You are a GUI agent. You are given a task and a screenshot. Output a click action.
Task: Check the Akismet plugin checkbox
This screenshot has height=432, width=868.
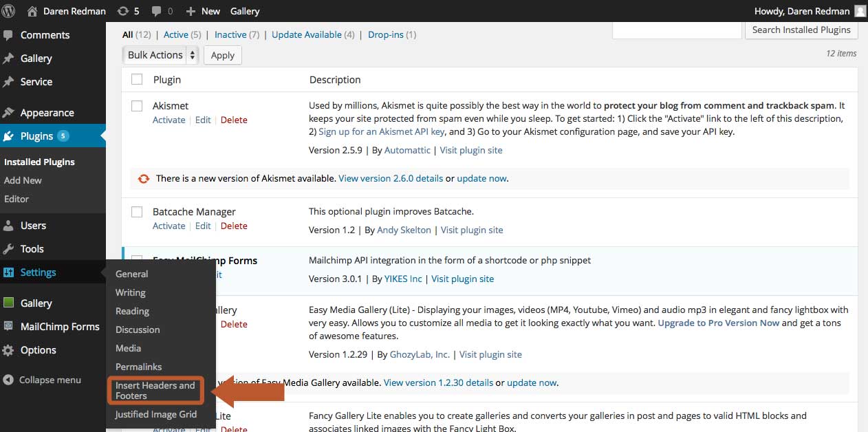(x=137, y=105)
